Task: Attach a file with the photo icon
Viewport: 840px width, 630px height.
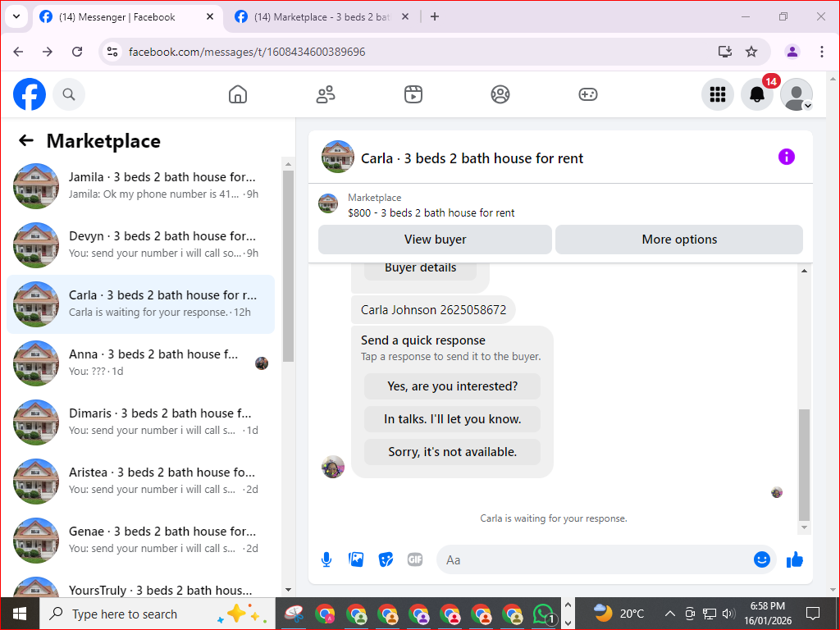Action: (356, 559)
